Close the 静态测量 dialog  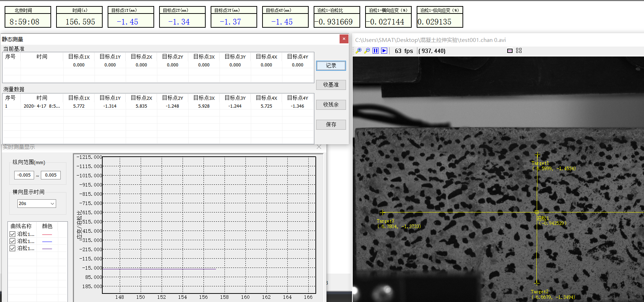[343, 39]
